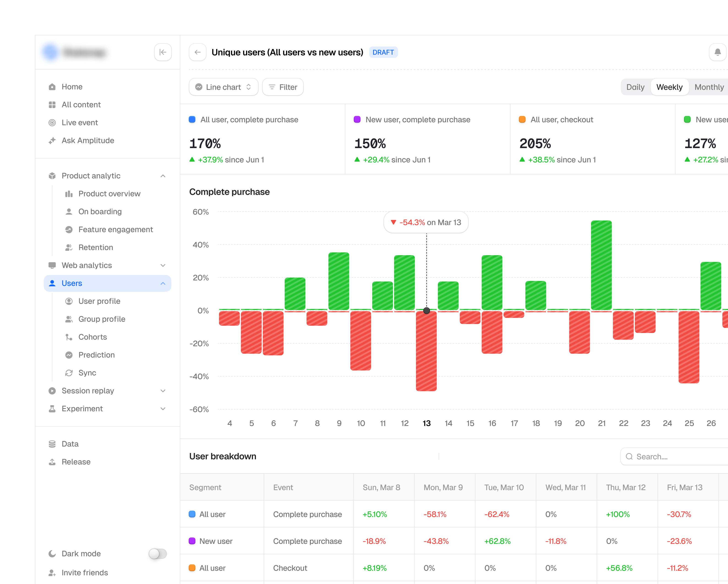728x584 pixels.
Task: Open the Home icon in the sidebar
Action: pyautogui.click(x=52, y=87)
